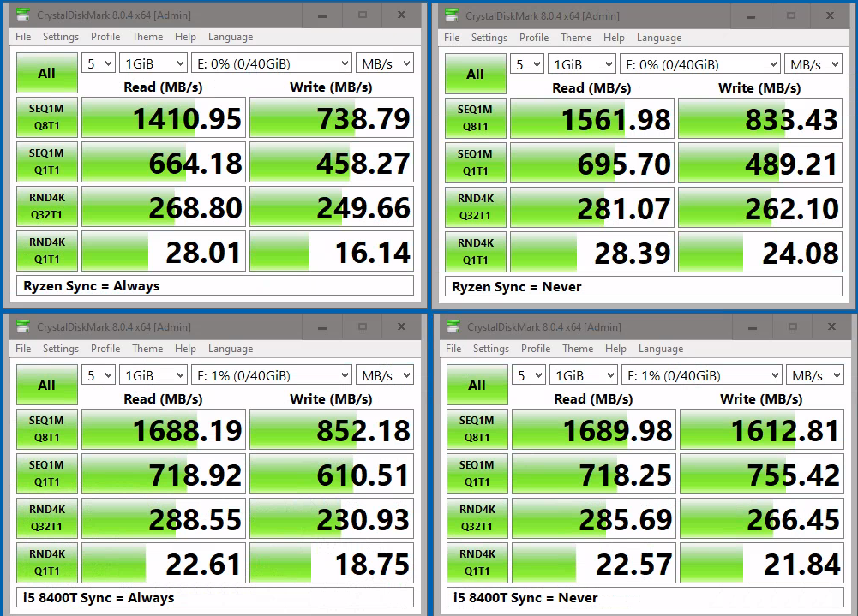Click the 285.69 read result value
Viewport: 858px width, 616px height.
click(x=594, y=518)
